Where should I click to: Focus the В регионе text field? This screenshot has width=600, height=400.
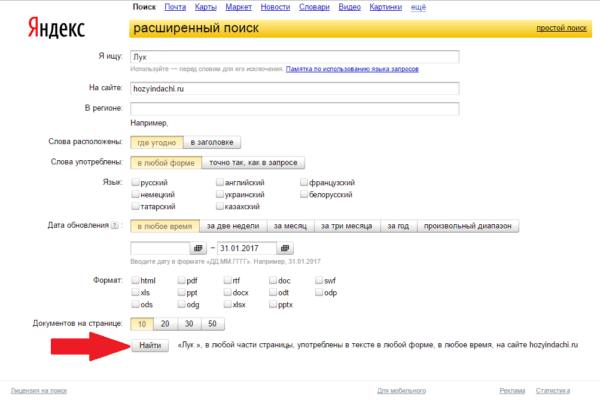pos(294,108)
